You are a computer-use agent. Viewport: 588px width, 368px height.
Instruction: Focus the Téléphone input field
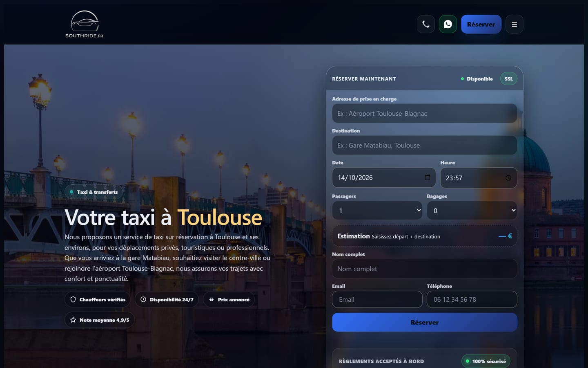472,299
